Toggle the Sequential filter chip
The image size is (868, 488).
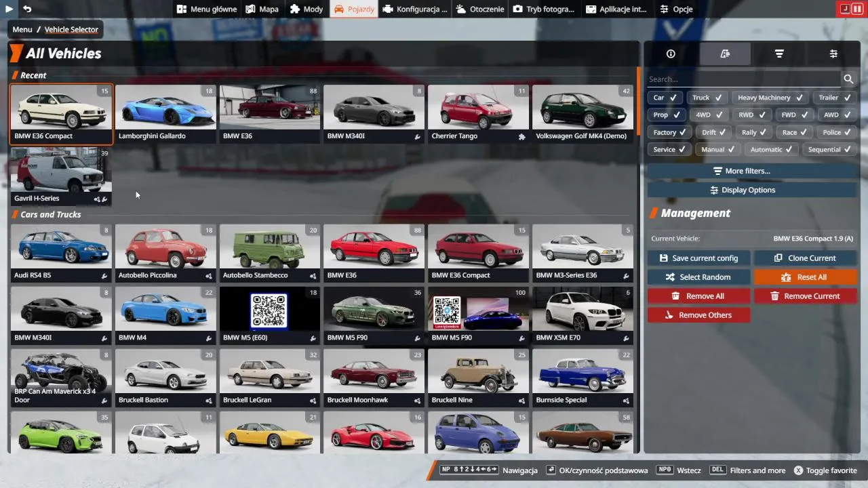[830, 150]
